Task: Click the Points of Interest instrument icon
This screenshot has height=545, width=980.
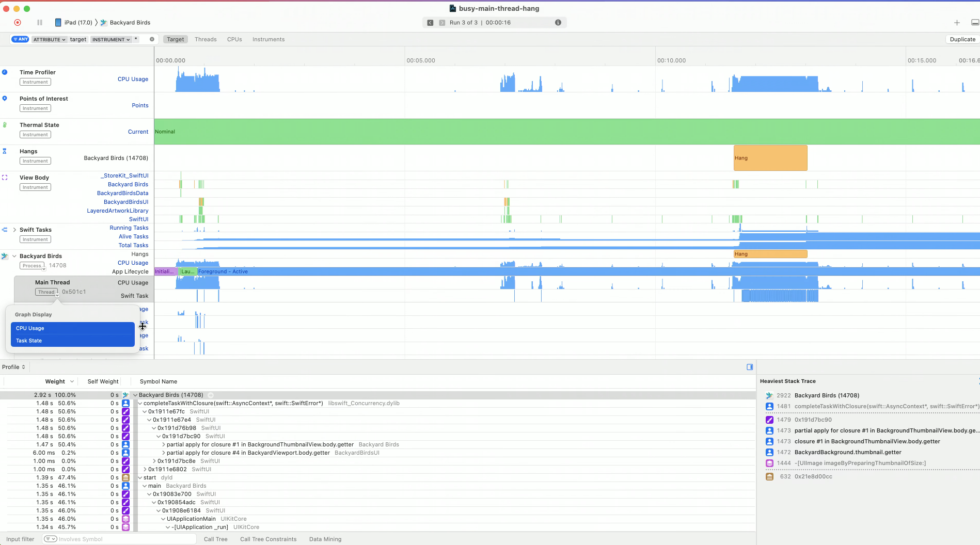Action: pyautogui.click(x=5, y=99)
